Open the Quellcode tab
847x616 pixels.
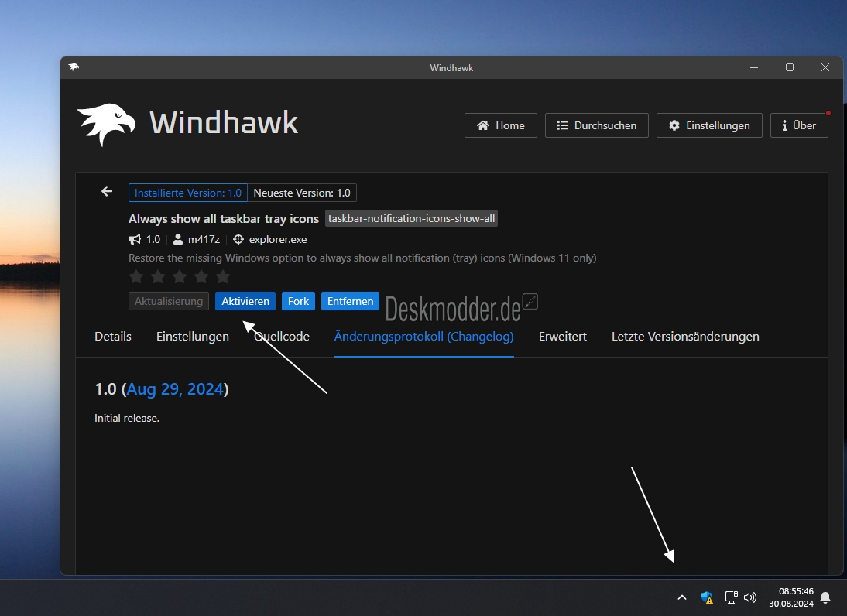click(282, 337)
